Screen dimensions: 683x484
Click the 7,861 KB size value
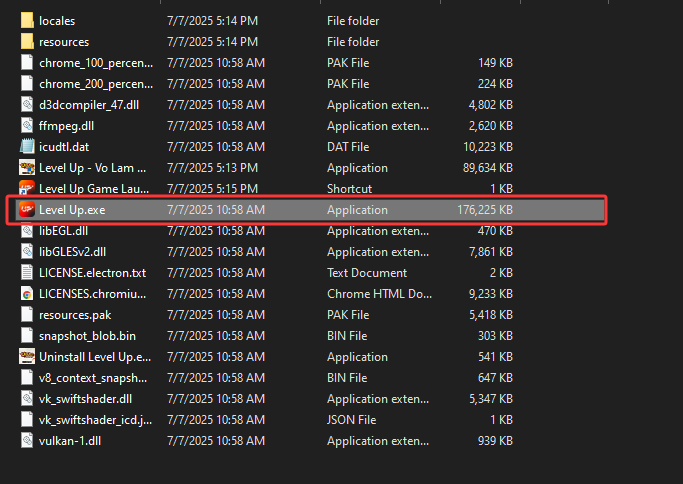(x=491, y=252)
